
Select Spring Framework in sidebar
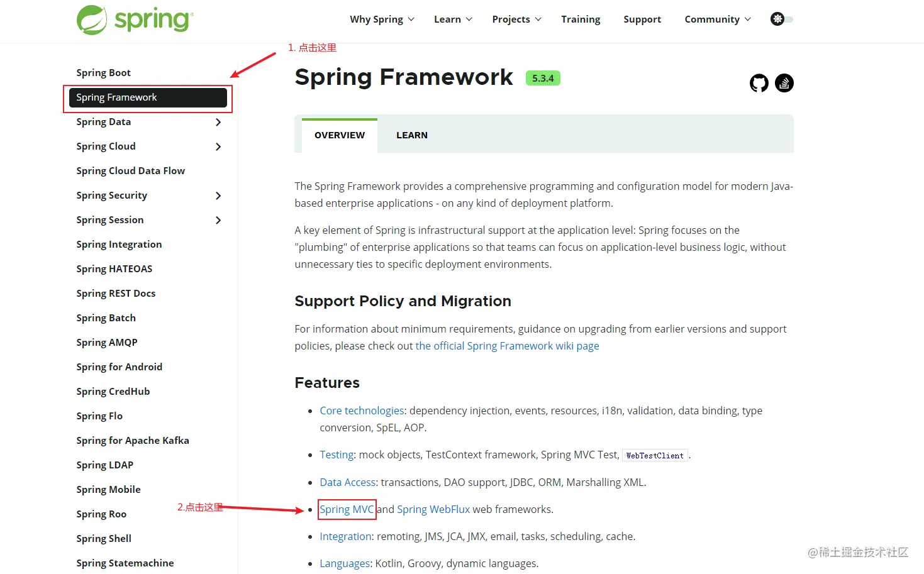pos(148,97)
